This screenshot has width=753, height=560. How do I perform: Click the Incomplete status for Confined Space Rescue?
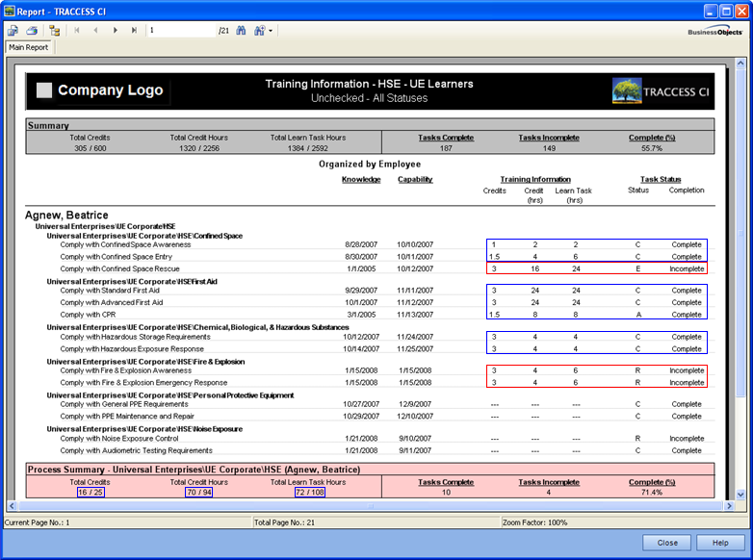point(687,268)
